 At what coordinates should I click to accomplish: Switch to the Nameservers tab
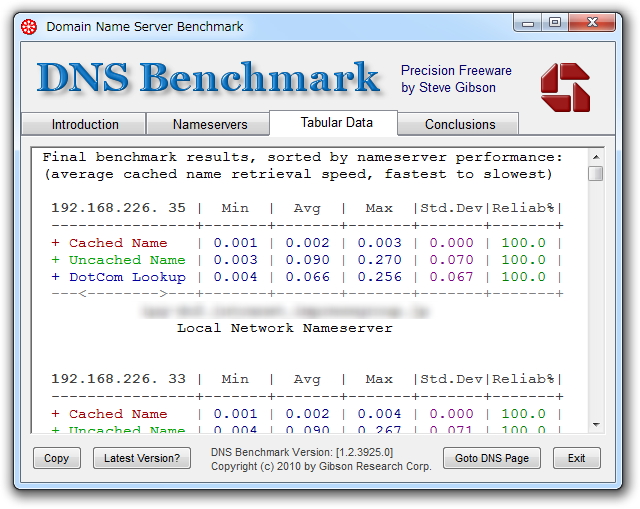point(210,124)
